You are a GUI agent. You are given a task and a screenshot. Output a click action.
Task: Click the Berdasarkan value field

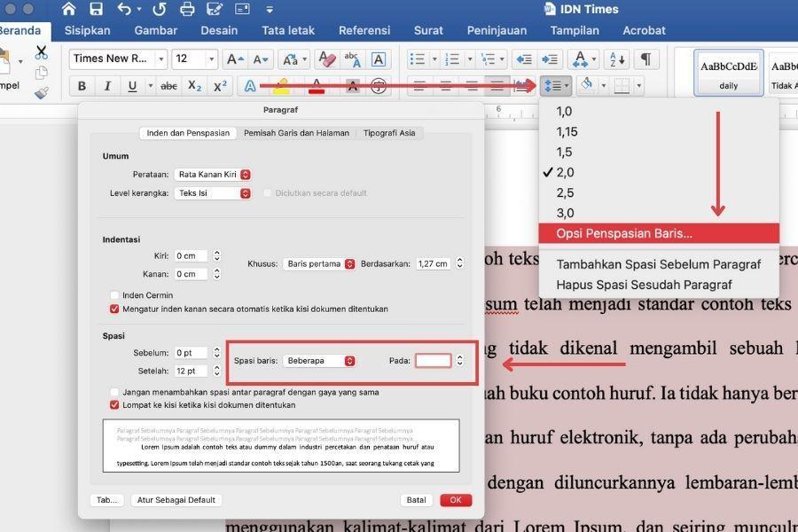click(433, 263)
